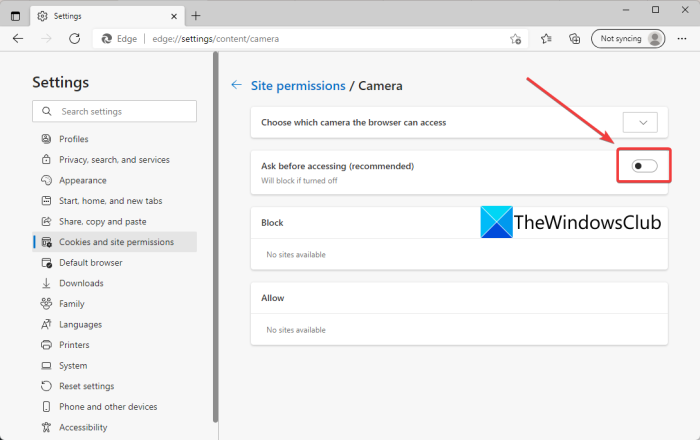Click the vertical tabs icon in title bar
This screenshot has height=440, width=700.
[x=15, y=16]
